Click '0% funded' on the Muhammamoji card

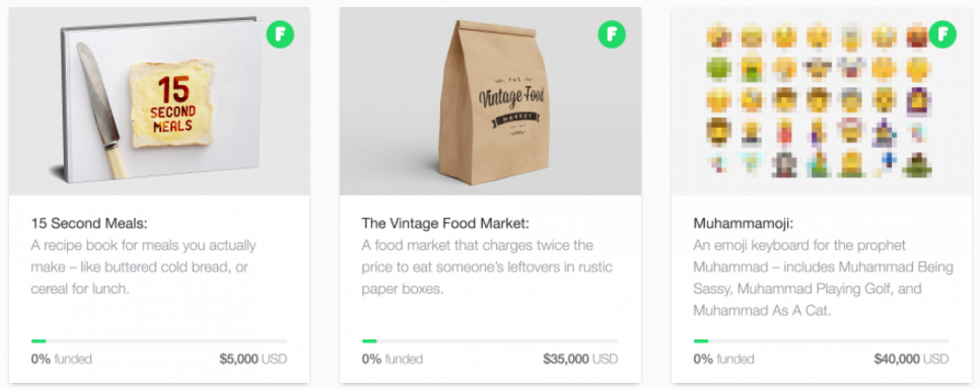[723, 359]
